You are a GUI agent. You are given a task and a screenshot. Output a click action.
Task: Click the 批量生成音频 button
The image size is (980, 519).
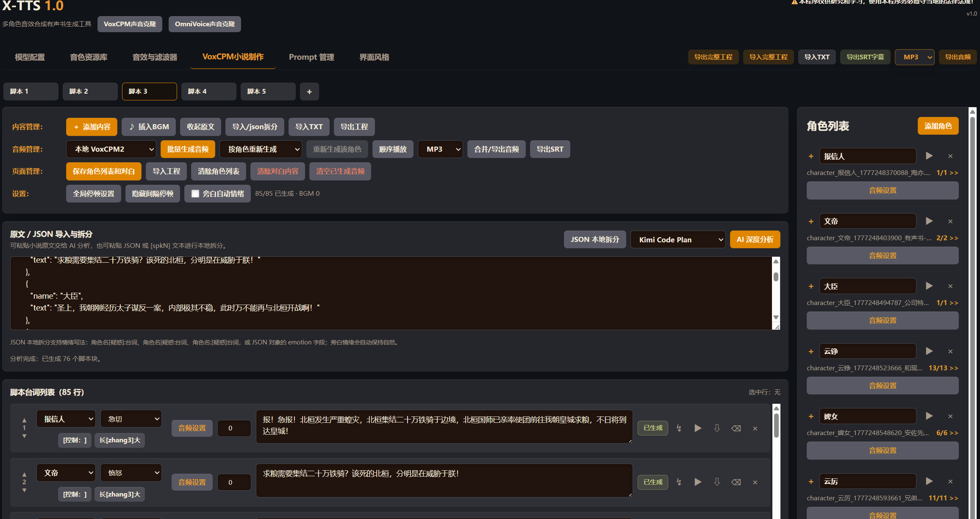(x=188, y=149)
